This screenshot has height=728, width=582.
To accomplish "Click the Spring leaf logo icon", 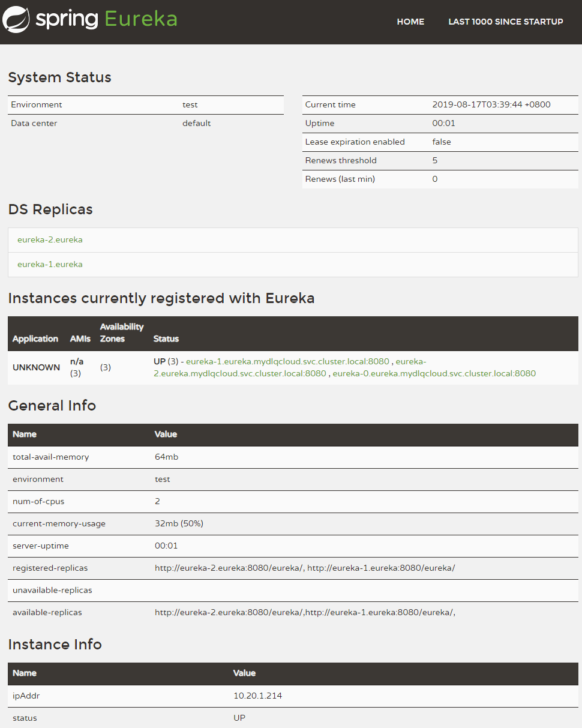I will pos(16,20).
